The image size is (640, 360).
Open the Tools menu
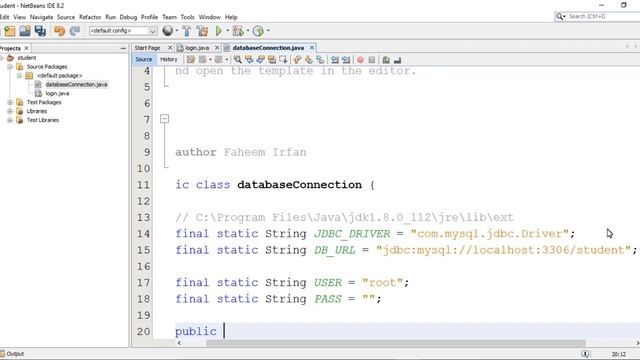click(x=187, y=17)
